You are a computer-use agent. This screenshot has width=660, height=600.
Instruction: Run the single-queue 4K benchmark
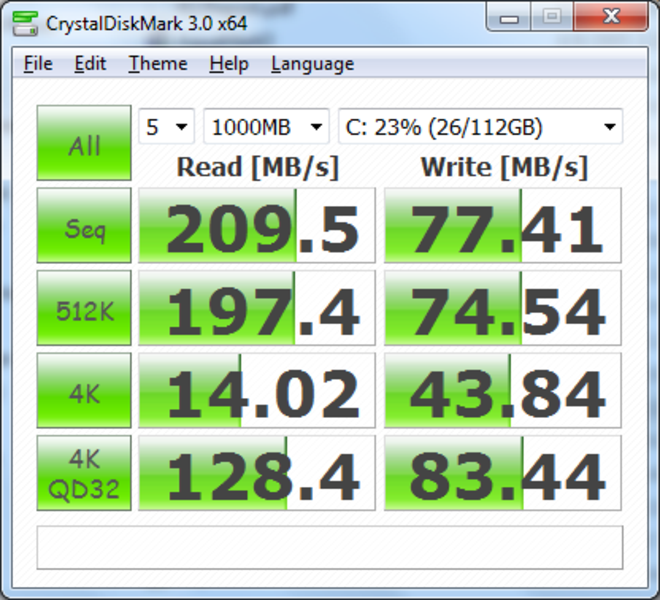click(84, 390)
